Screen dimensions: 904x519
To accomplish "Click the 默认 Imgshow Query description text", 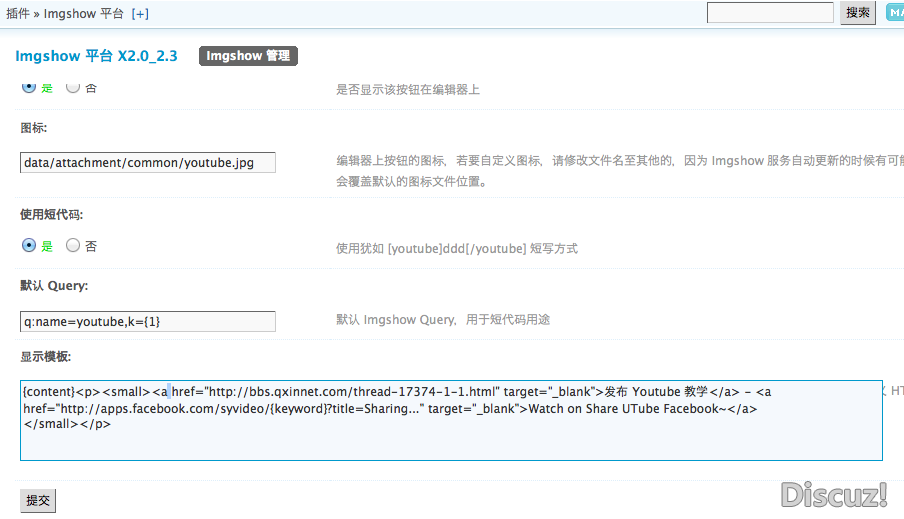I will click(x=443, y=319).
